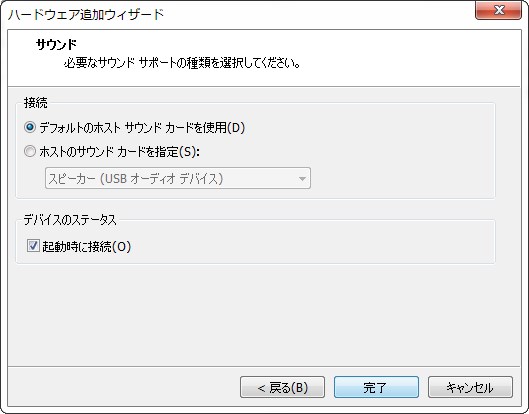Click the ホストのサウンド カードを指定(S): label text
Screen dimensions: 529x414
[119, 151]
